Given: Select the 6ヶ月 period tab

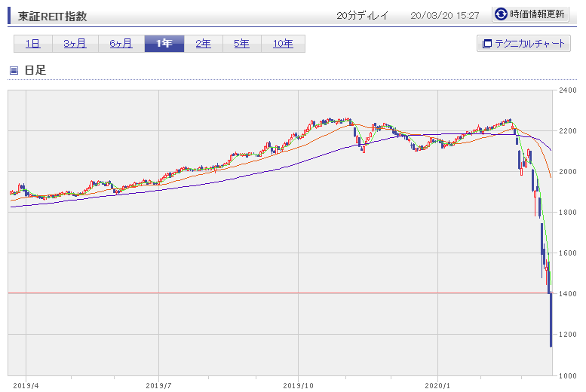Looking at the screenshot, I should [x=121, y=44].
